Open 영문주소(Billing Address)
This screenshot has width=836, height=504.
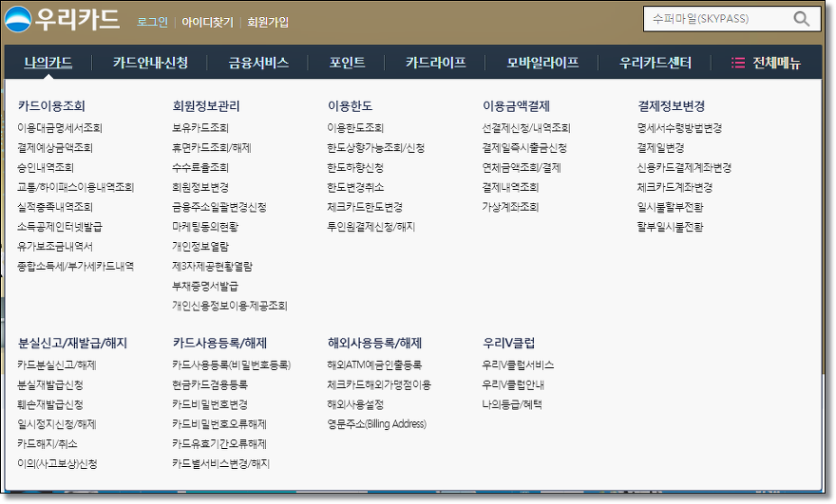click(377, 424)
